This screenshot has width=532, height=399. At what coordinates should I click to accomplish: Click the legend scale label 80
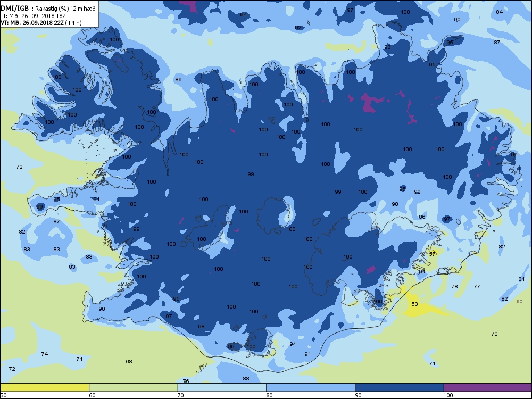point(269,395)
